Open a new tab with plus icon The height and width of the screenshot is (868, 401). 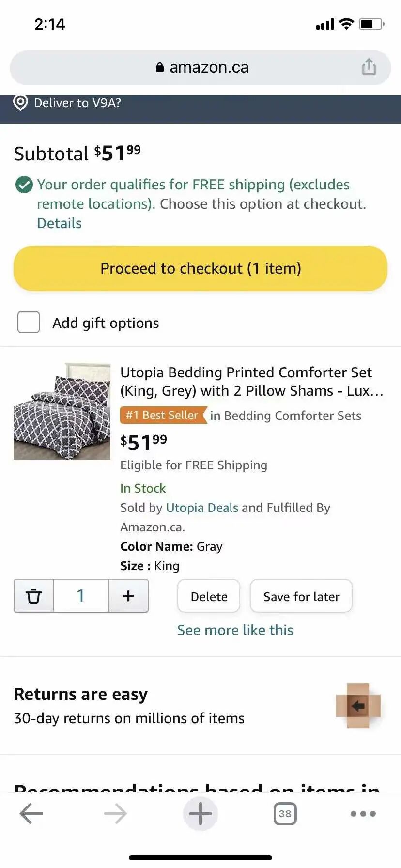pyautogui.click(x=200, y=814)
